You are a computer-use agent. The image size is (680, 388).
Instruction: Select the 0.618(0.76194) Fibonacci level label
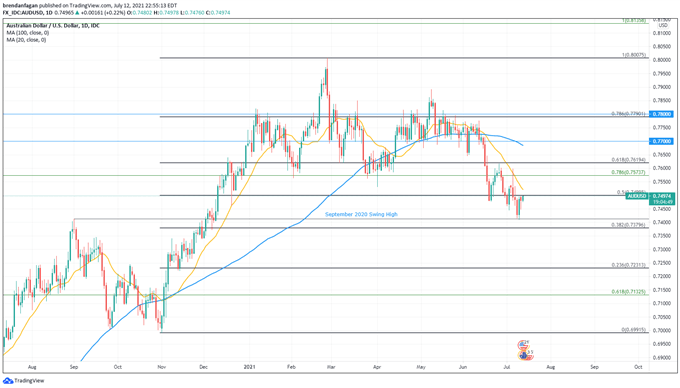tap(628, 160)
